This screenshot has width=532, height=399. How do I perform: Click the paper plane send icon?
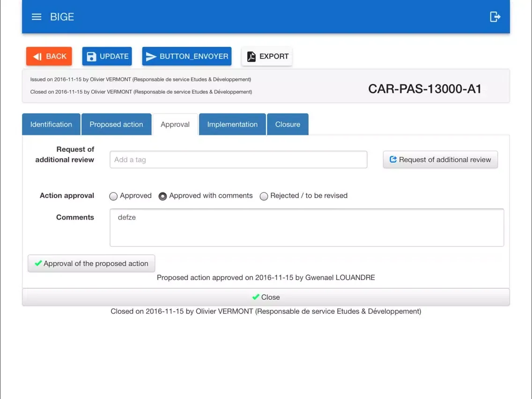[x=151, y=57]
